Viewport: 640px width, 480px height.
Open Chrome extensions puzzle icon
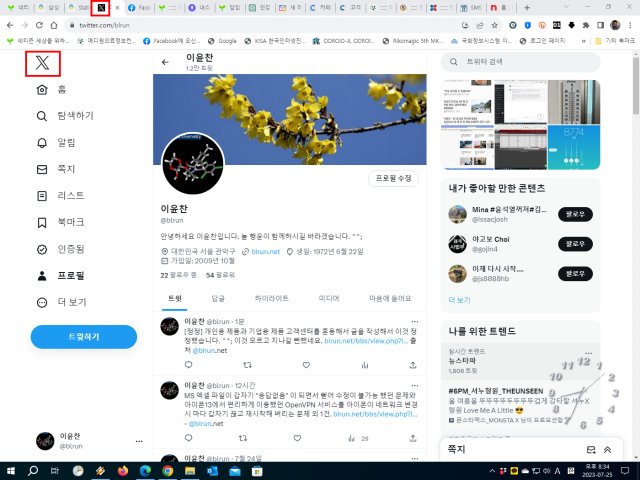click(586, 25)
